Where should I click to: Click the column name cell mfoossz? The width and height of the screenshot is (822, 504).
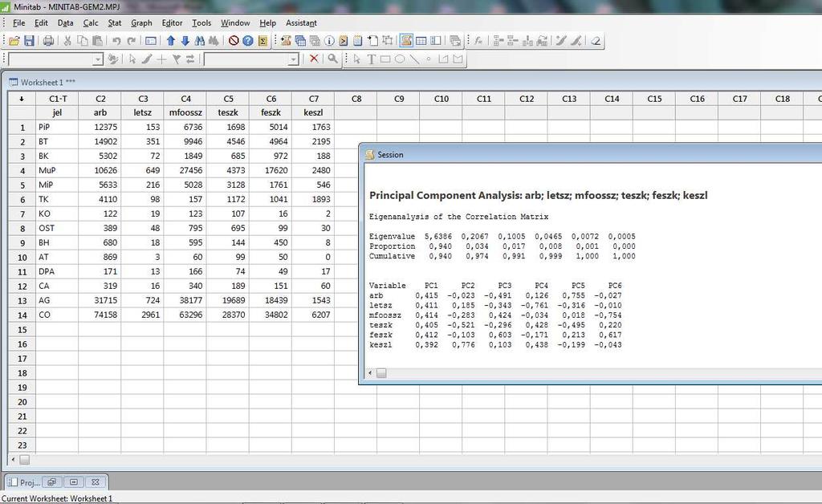(x=185, y=112)
